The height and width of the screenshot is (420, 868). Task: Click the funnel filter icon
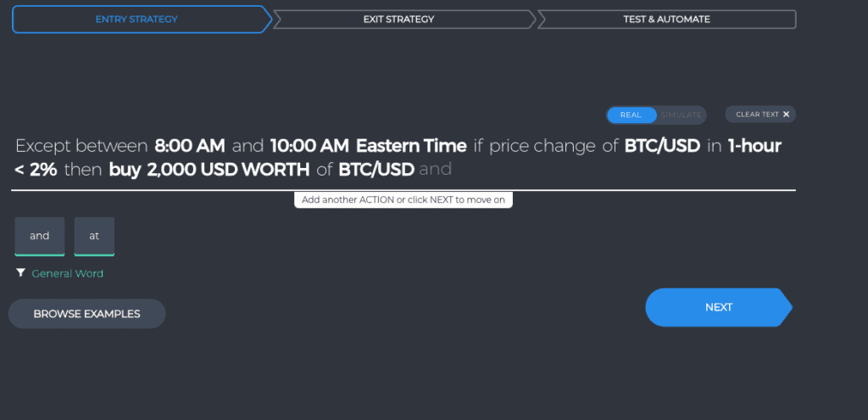point(20,273)
